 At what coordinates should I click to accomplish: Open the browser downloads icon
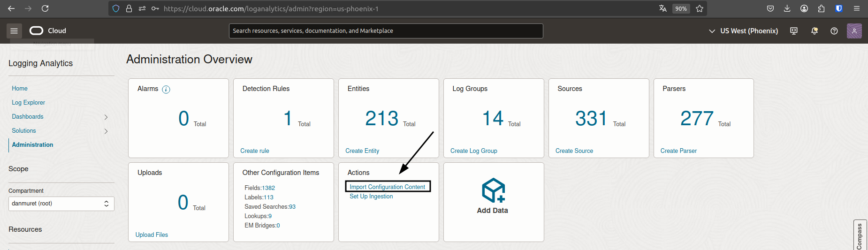[x=787, y=8]
